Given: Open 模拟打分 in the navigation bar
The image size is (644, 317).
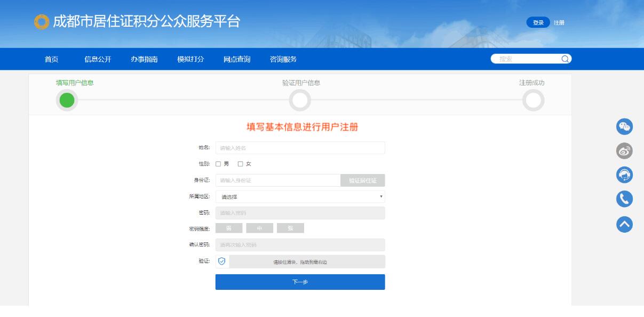Looking at the screenshot, I should [x=190, y=59].
